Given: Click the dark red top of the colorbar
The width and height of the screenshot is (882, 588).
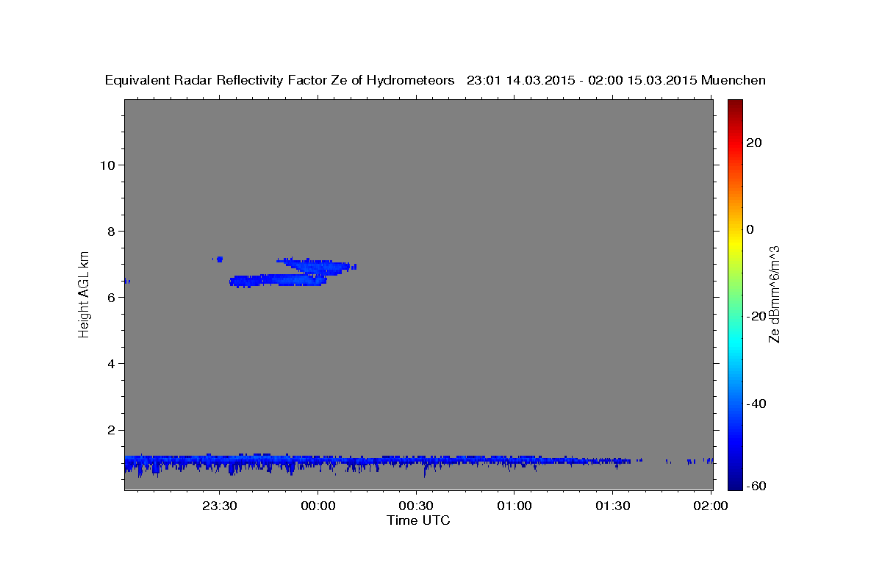Looking at the screenshot, I should click(x=735, y=105).
